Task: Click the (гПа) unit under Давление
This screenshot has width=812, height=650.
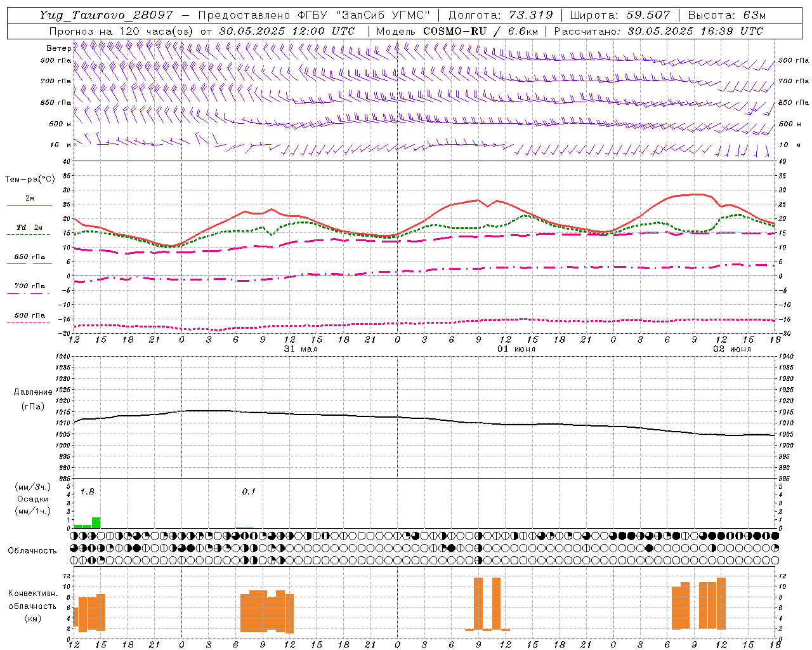Action: click(x=33, y=407)
